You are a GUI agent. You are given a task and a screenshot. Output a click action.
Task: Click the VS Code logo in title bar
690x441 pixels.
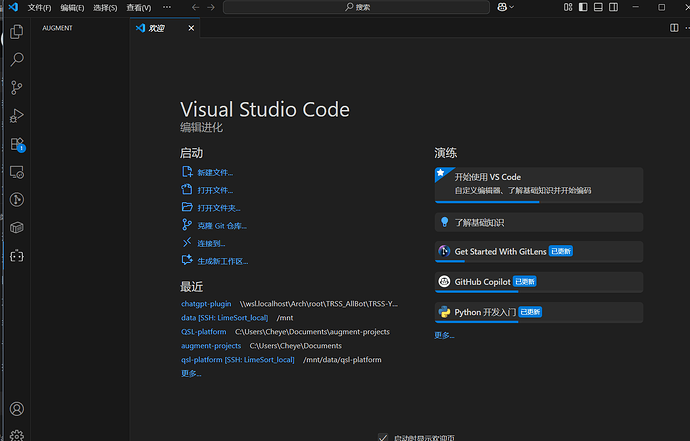coord(13,7)
